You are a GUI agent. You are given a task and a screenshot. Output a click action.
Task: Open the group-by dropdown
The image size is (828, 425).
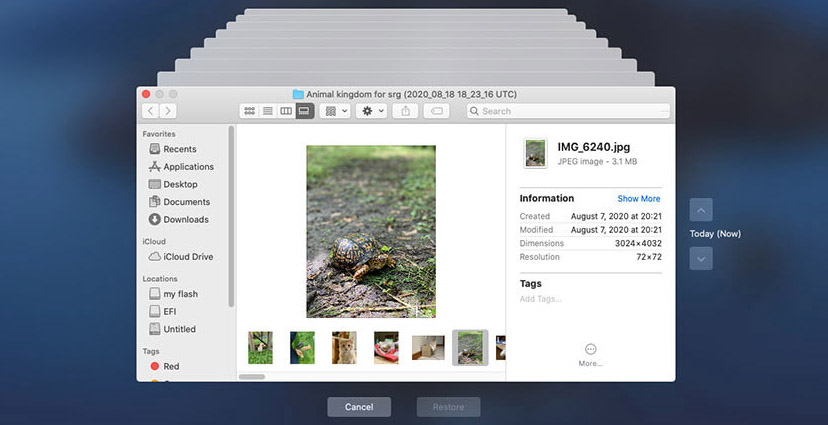[335, 111]
